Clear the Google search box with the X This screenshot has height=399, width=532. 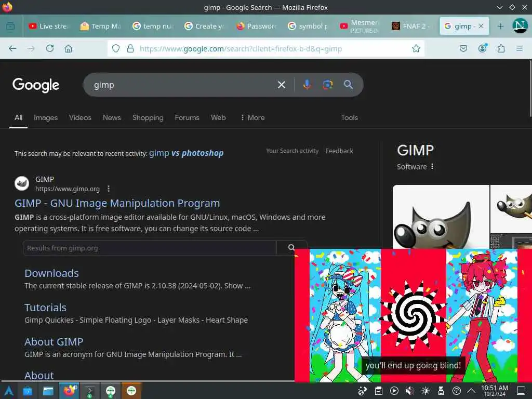(x=282, y=85)
